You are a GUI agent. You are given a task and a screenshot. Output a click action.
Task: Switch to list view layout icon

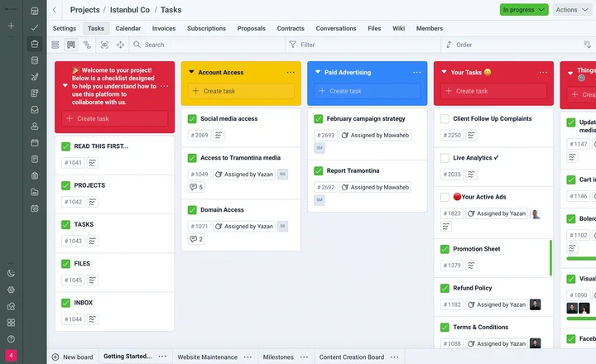(x=55, y=45)
